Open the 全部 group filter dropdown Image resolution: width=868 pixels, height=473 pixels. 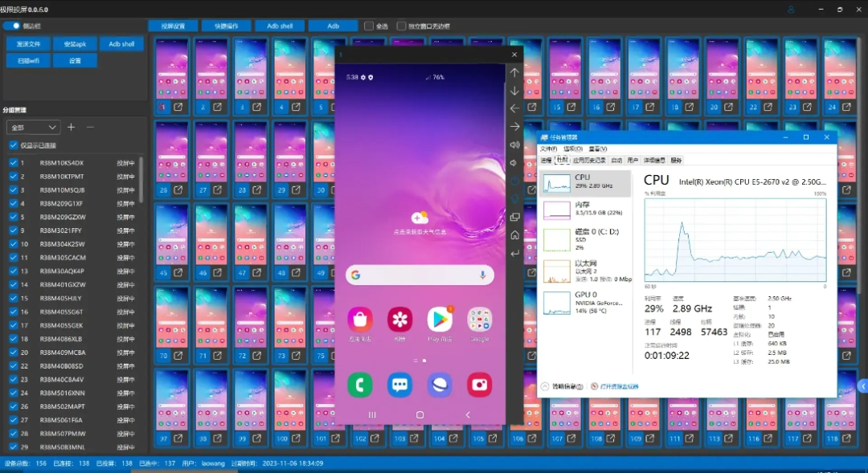tap(32, 127)
